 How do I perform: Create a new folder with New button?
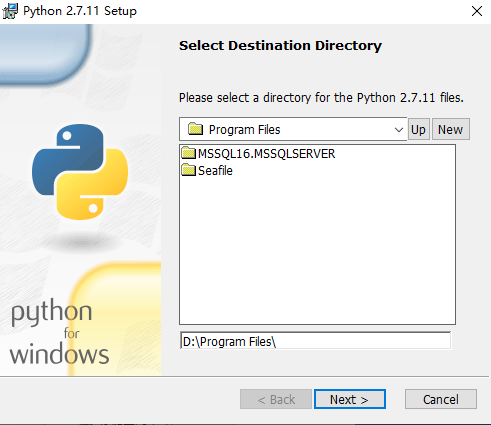click(x=451, y=129)
